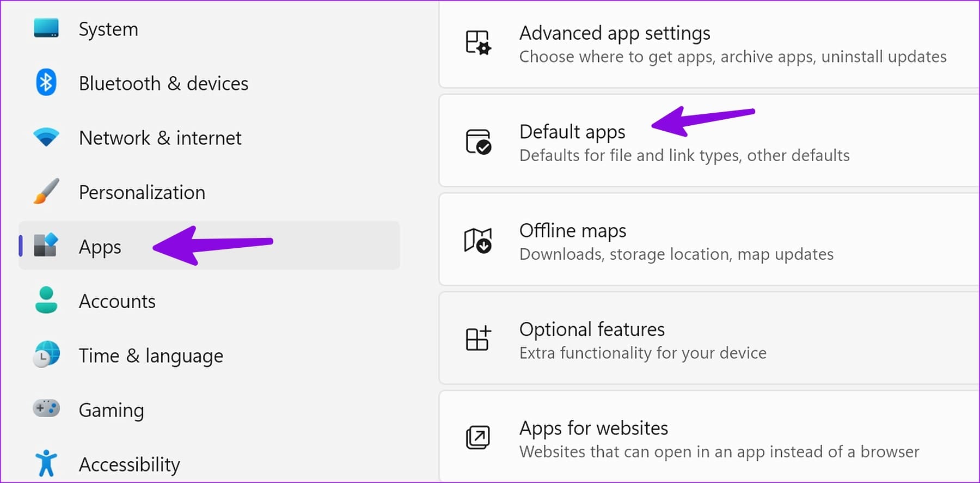Go to Network & internet section
Screen dimensions: 980x483
pos(160,138)
